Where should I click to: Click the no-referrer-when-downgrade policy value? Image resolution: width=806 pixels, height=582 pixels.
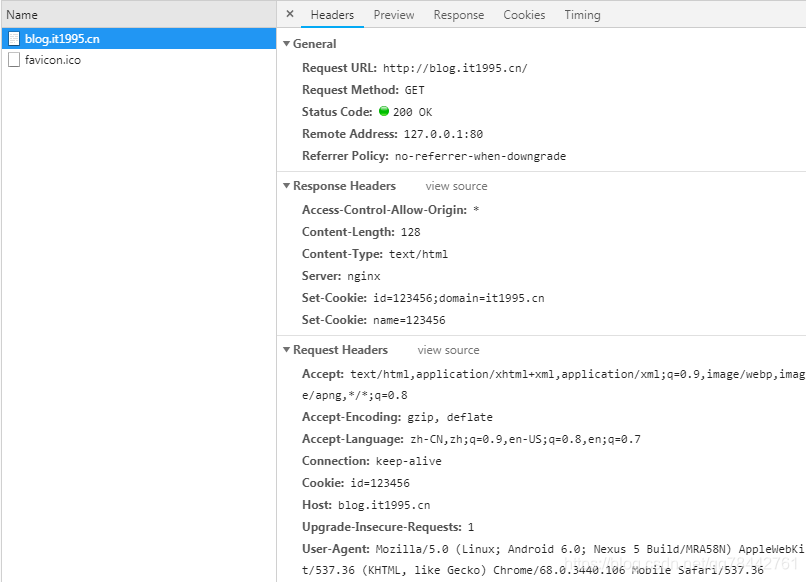480,156
